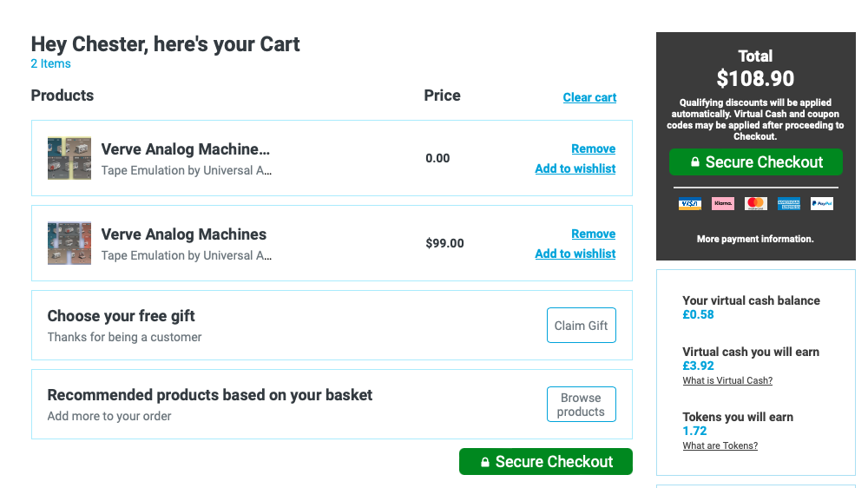This screenshot has width=868, height=488.
Task: Click the lock icon in the bottom Secure Checkout button
Action: coord(485,461)
